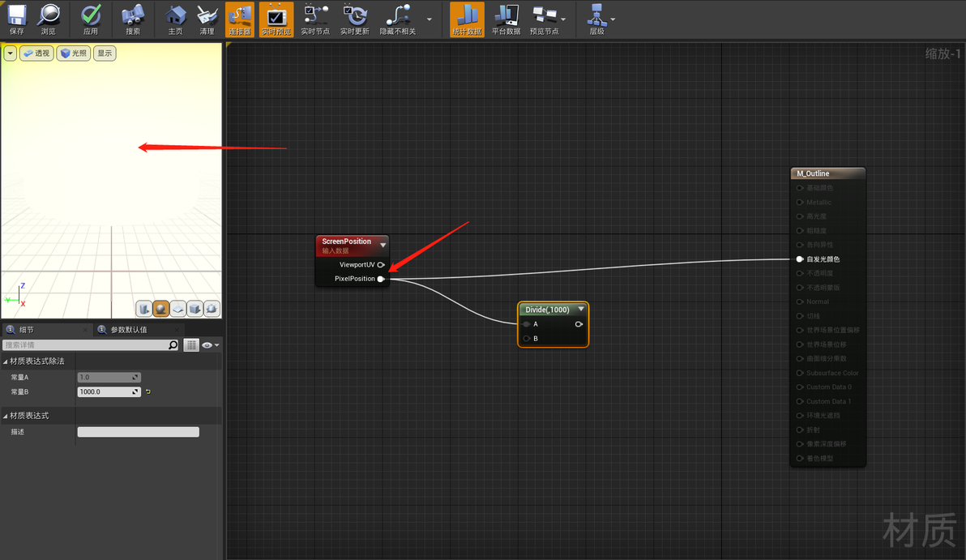Select teapot custom preview mesh icon
Screen dimensions: 966x560
point(212,309)
